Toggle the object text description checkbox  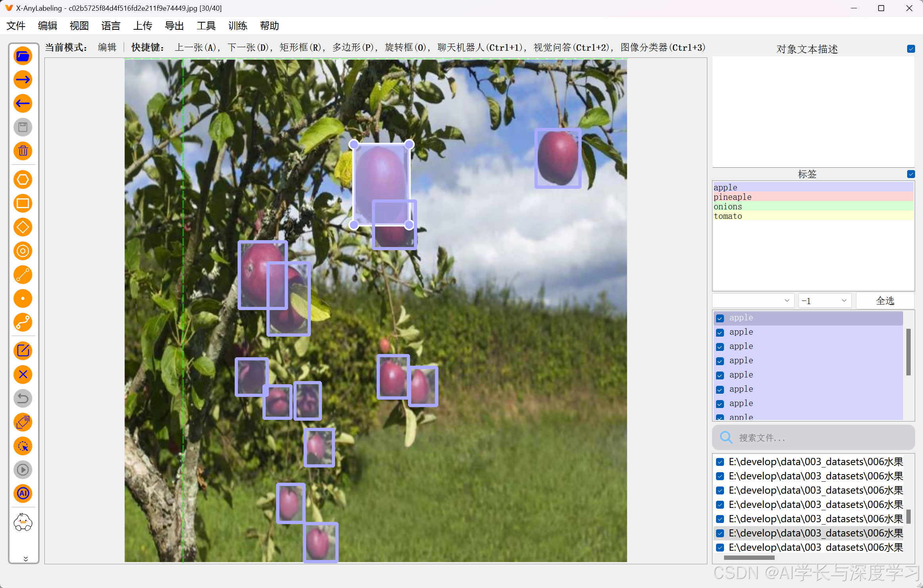pos(911,49)
